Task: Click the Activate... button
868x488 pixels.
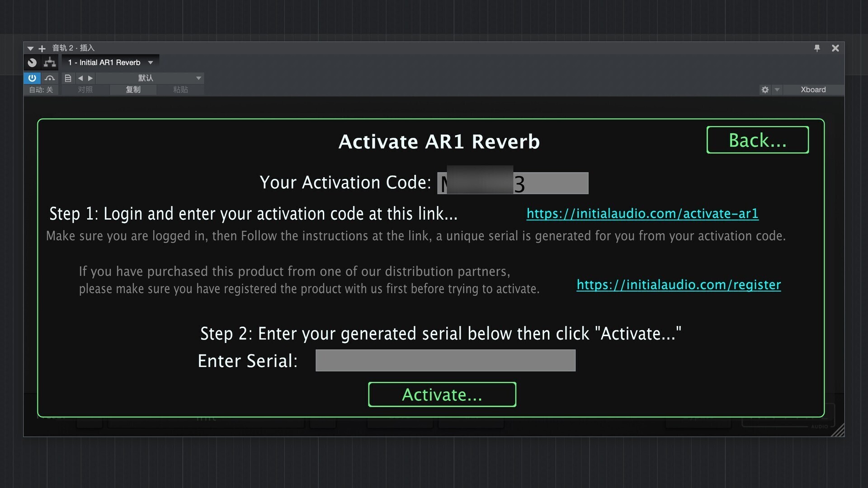Action: tap(442, 394)
